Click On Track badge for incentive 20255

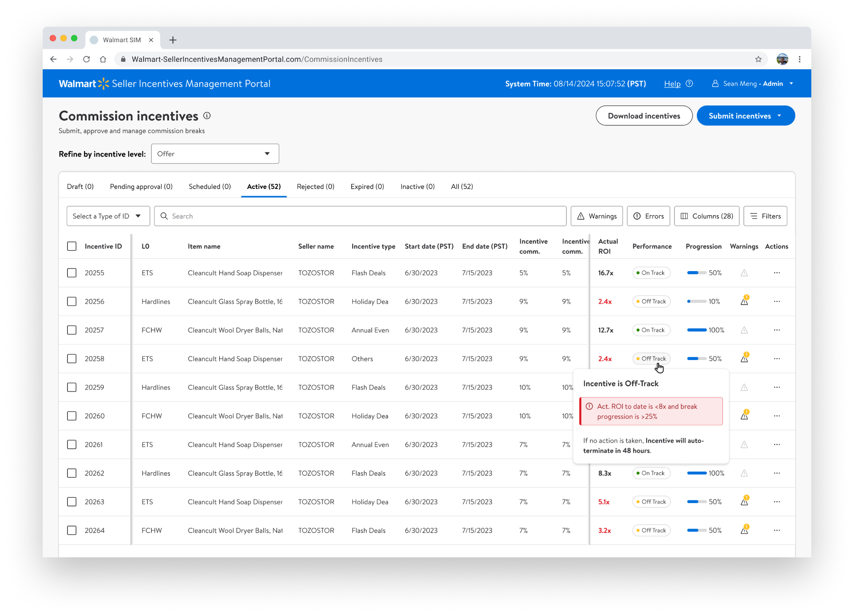pyautogui.click(x=651, y=273)
